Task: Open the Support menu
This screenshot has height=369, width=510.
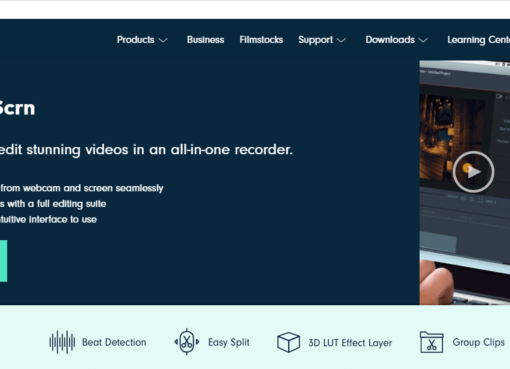Action: click(315, 40)
